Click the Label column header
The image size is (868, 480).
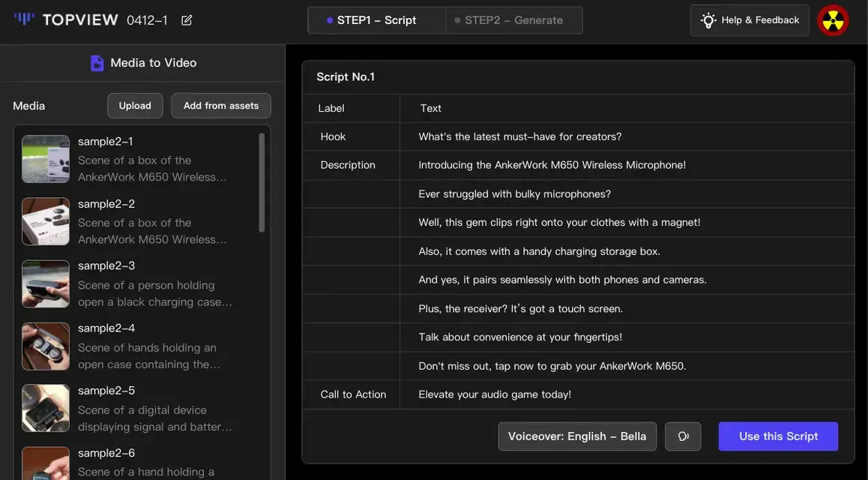coord(331,109)
